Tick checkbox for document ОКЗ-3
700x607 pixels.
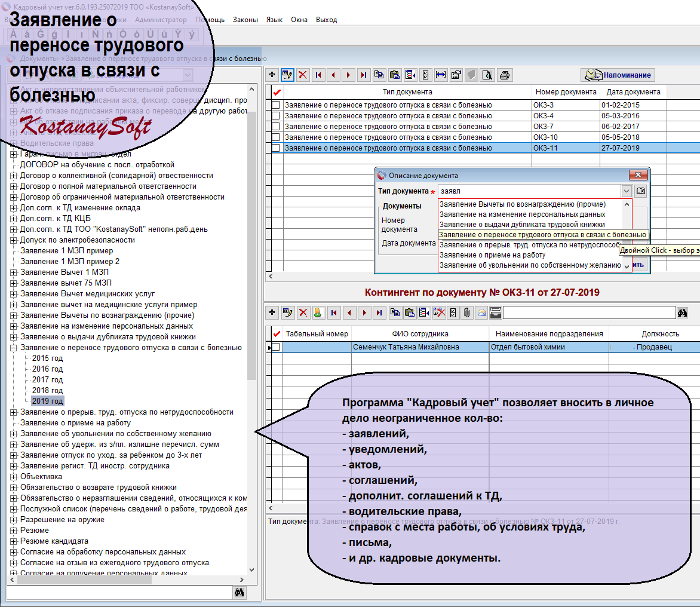[276, 105]
